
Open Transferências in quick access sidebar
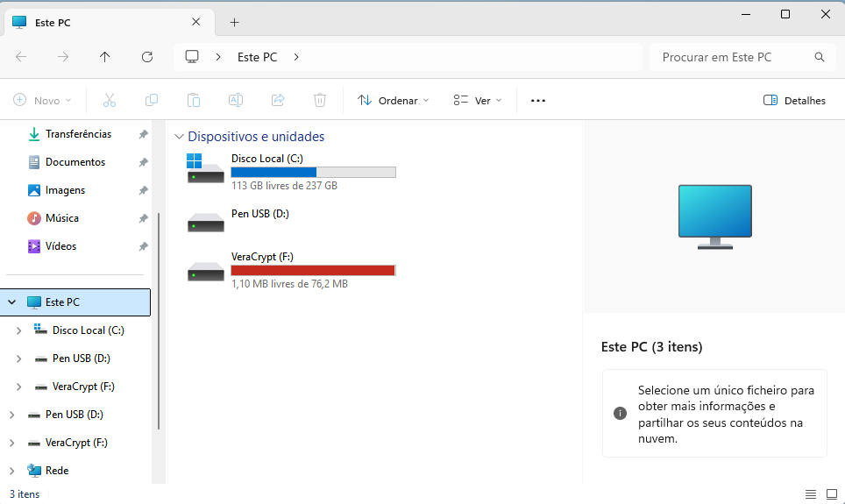coord(78,134)
